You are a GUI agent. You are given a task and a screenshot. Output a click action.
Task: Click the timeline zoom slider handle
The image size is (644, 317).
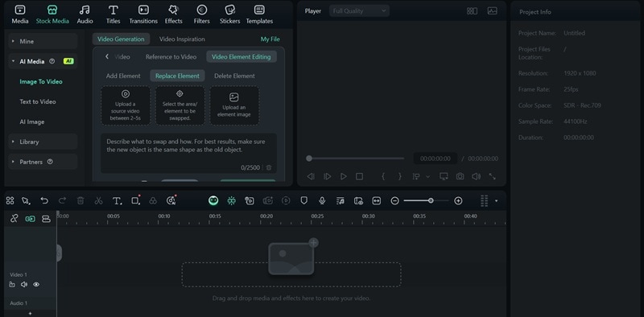pos(431,201)
